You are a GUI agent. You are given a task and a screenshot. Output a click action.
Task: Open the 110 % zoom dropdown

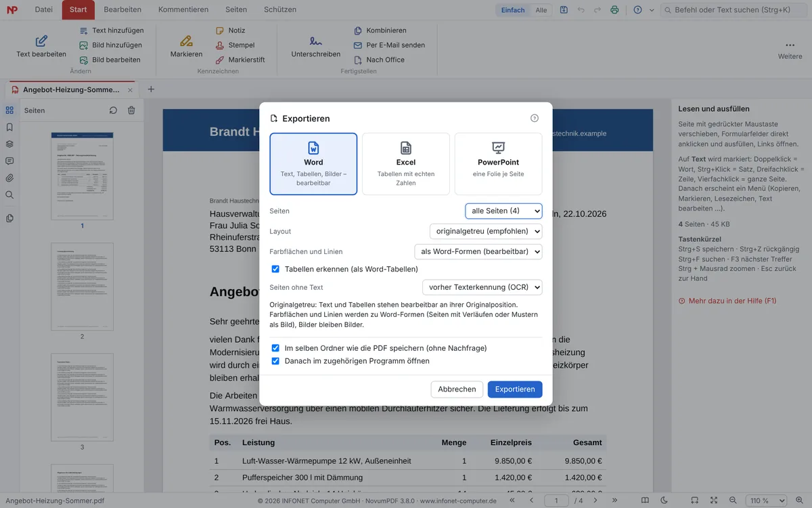click(x=765, y=501)
